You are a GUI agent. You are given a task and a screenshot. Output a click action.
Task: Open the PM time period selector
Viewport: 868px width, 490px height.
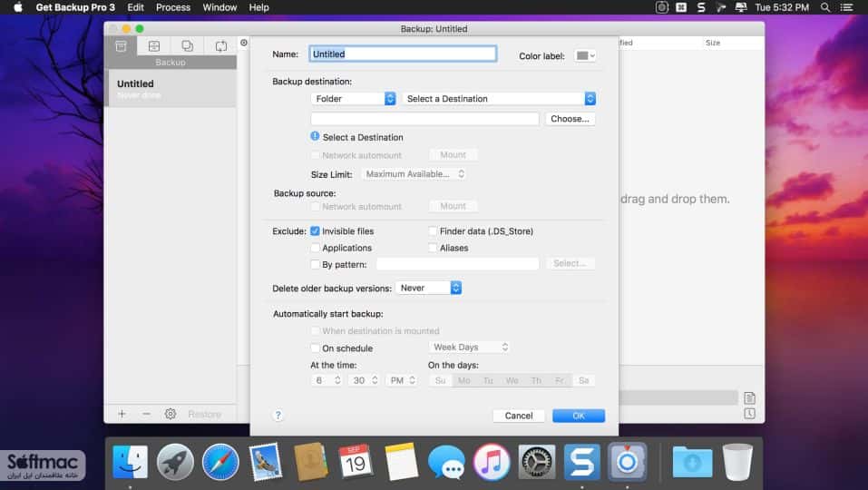point(401,380)
